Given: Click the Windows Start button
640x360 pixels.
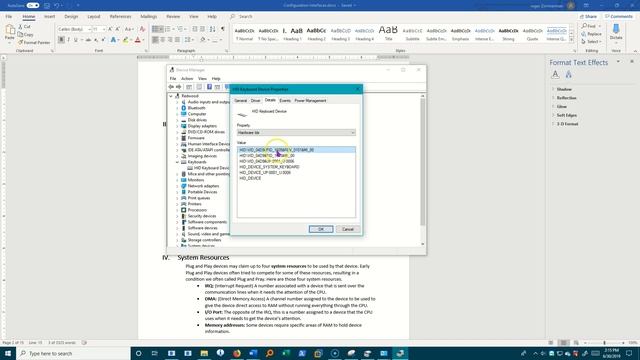Looking at the screenshot, I should coord(8,353).
